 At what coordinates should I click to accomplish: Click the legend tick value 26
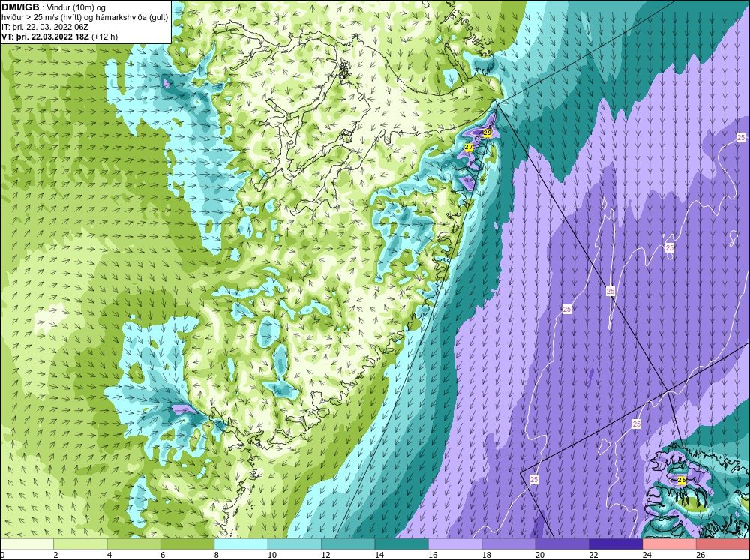tap(700, 555)
